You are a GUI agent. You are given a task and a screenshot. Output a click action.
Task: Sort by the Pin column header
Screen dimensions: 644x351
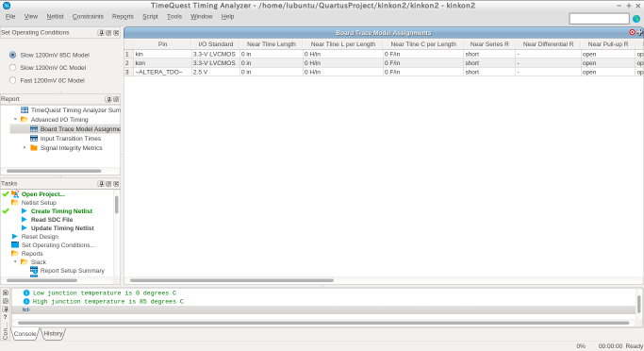162,44
